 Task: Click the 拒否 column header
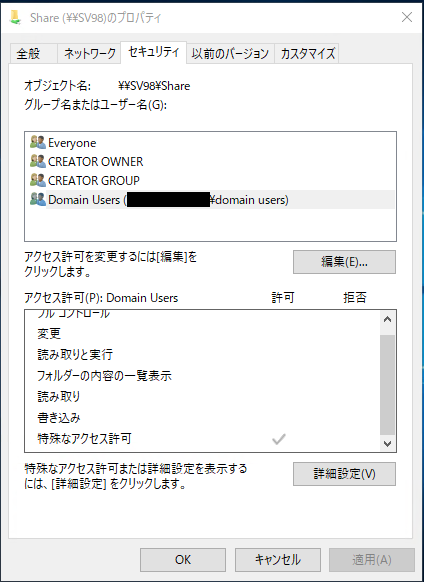(x=355, y=298)
